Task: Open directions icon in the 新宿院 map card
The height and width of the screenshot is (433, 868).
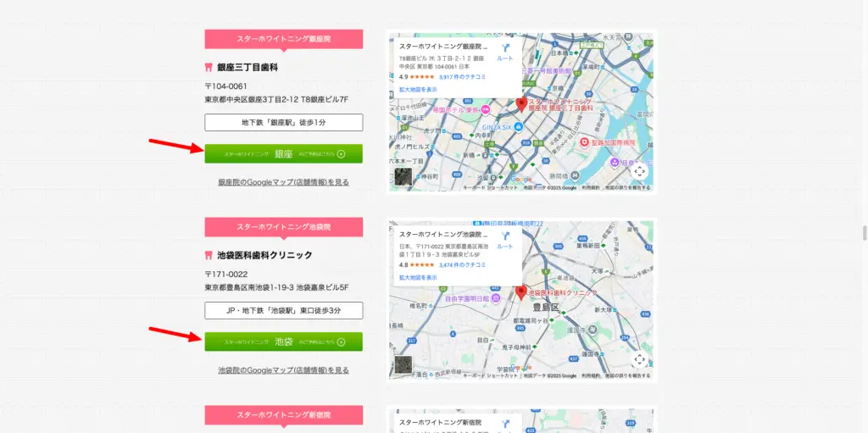Action: 505,424
